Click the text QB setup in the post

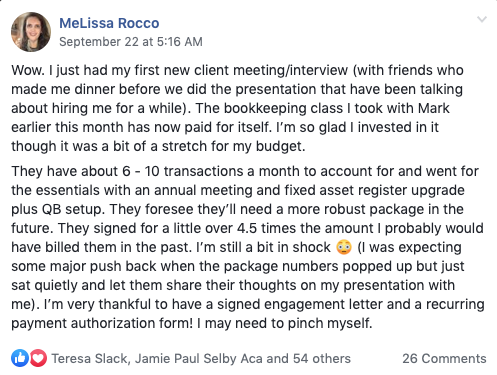[73, 209]
